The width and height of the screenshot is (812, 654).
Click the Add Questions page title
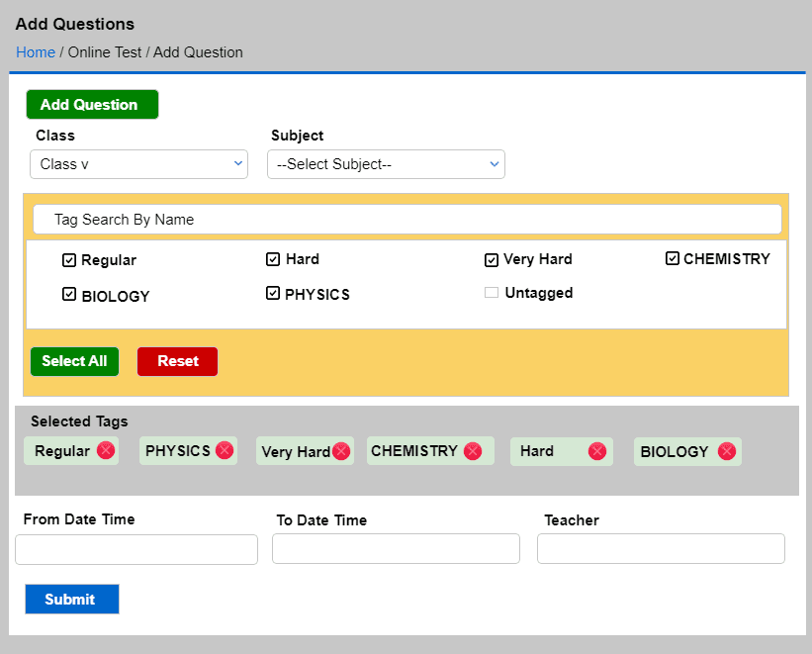coord(75,24)
